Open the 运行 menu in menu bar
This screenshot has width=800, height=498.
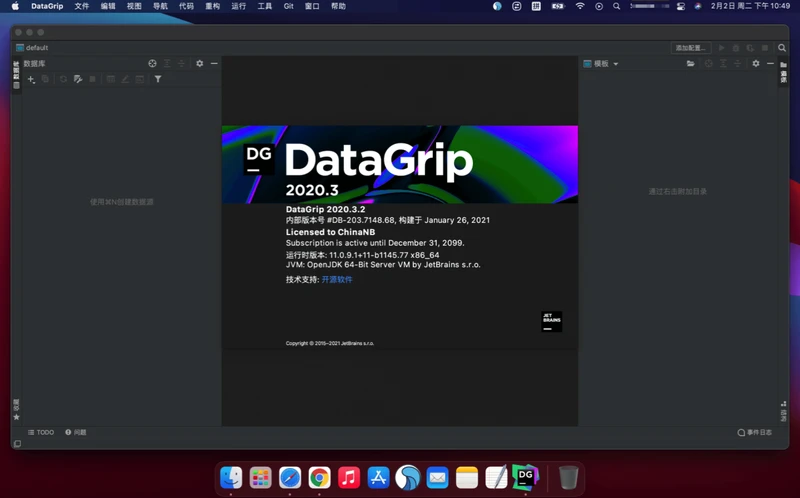click(x=238, y=6)
